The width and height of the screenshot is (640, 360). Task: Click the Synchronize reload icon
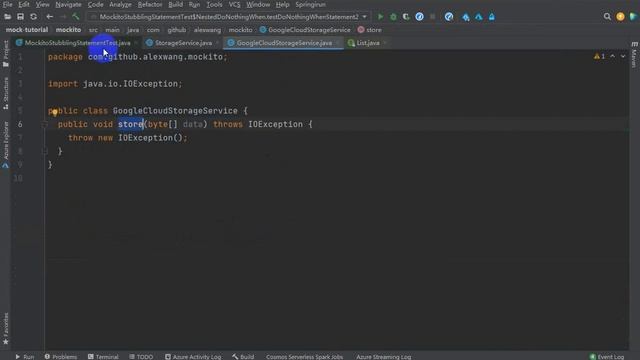point(33,17)
